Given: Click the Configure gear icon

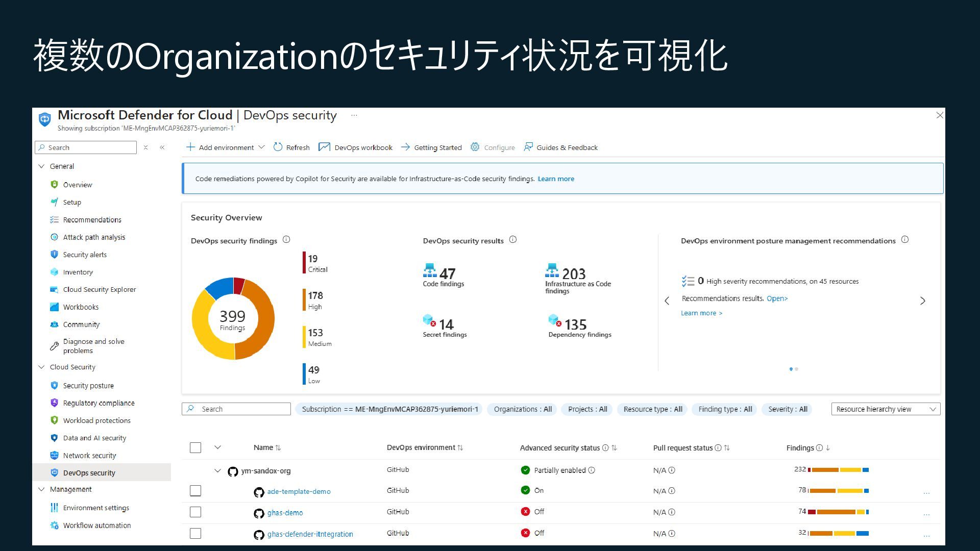Looking at the screenshot, I should point(475,147).
